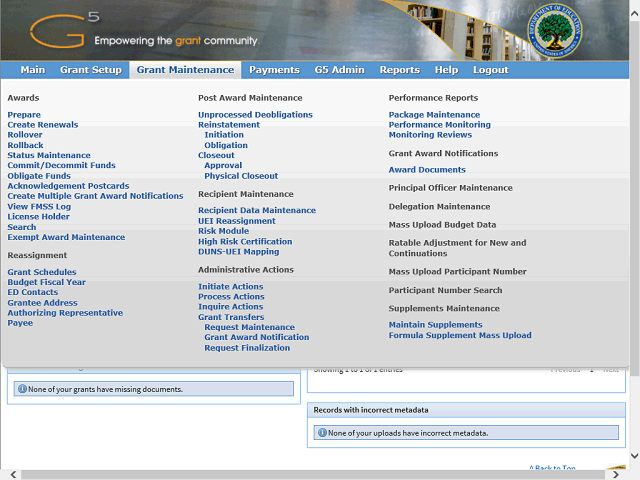The width and height of the screenshot is (640, 480).
Task: Open Request Maintenance under Grant Transfers
Action: tap(249, 327)
